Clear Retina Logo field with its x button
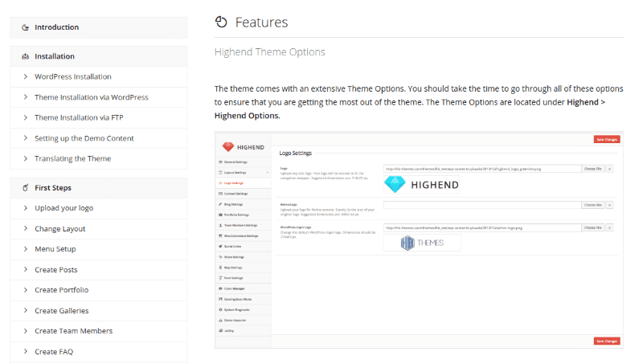This screenshot has height=364, width=643. point(609,205)
